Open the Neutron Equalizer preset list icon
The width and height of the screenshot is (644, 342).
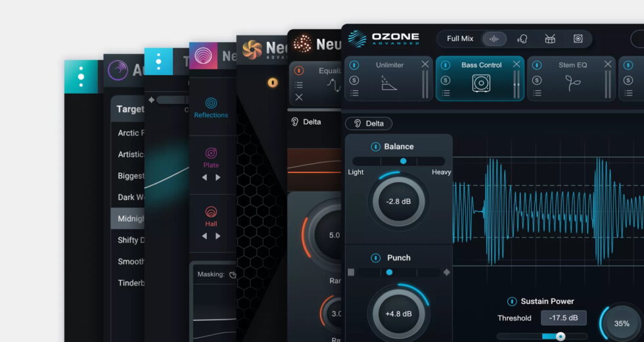[x=298, y=85]
